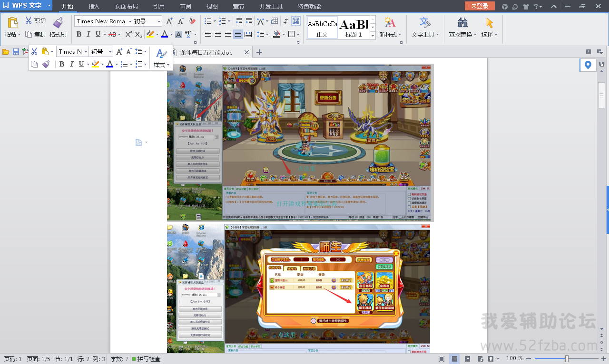Toggle Bold in the main ribbon
This screenshot has height=364, width=609.
coord(79,34)
